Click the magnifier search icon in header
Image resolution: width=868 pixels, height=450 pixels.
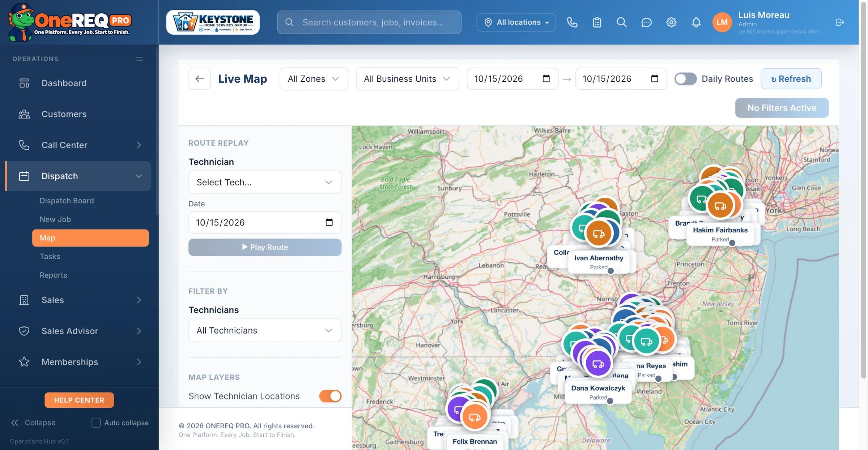pyautogui.click(x=621, y=22)
